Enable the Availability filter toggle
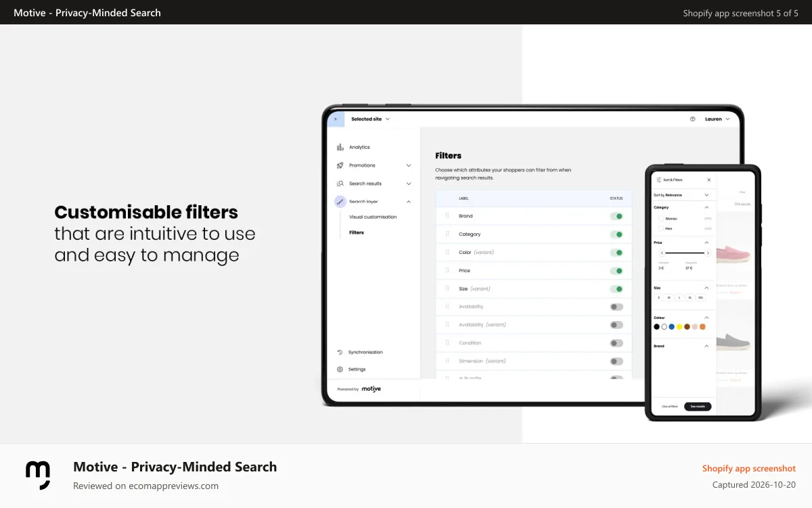Screen dimensions: 812x508 click(x=616, y=307)
